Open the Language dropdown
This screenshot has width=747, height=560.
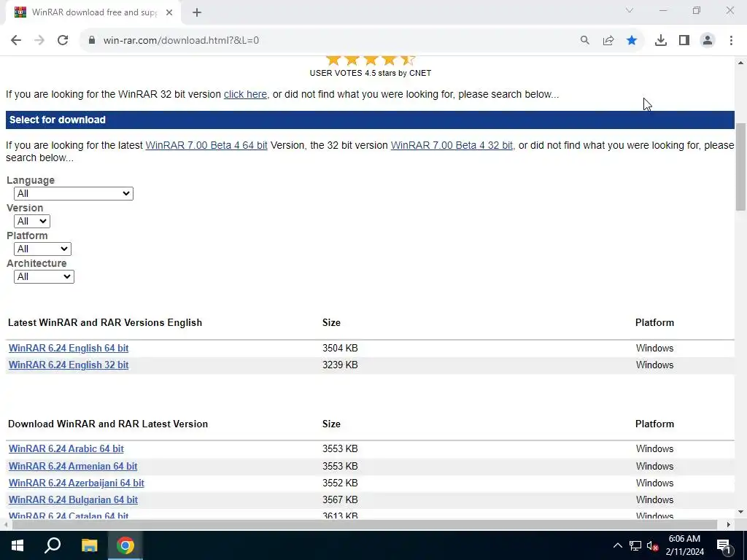pyautogui.click(x=74, y=193)
